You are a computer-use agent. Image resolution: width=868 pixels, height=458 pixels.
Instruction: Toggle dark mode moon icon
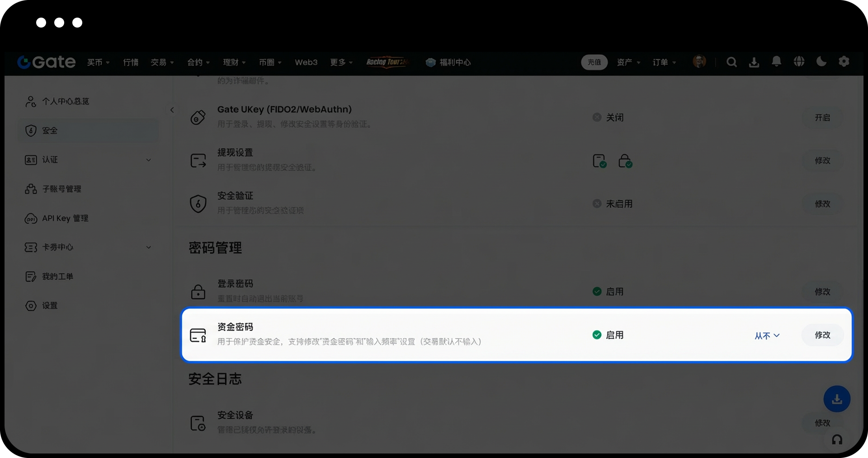(821, 62)
